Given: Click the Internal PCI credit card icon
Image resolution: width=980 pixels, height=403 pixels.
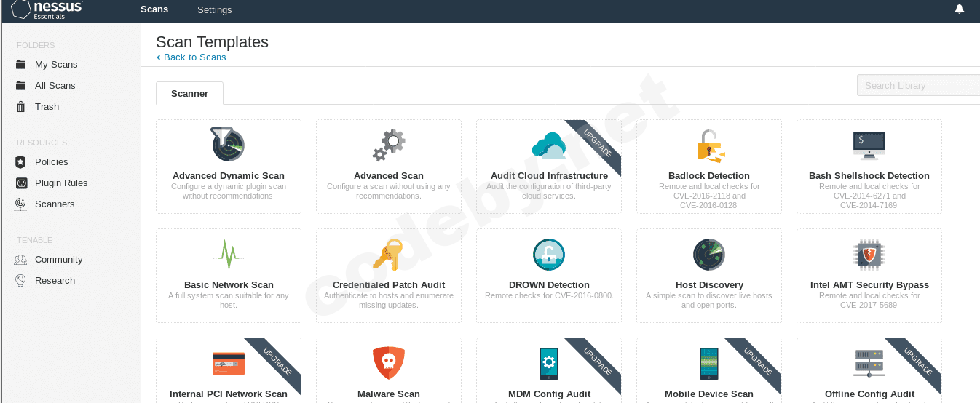Looking at the screenshot, I should 229,363.
